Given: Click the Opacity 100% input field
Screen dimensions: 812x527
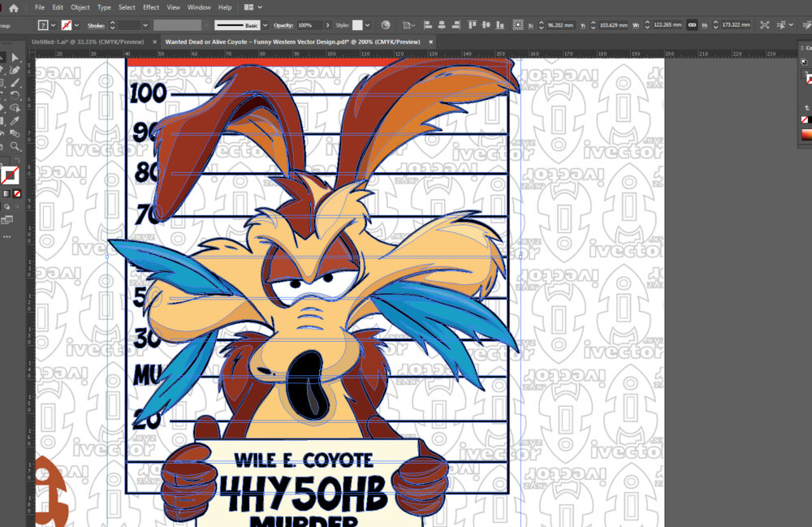Looking at the screenshot, I should pyautogui.click(x=309, y=25).
